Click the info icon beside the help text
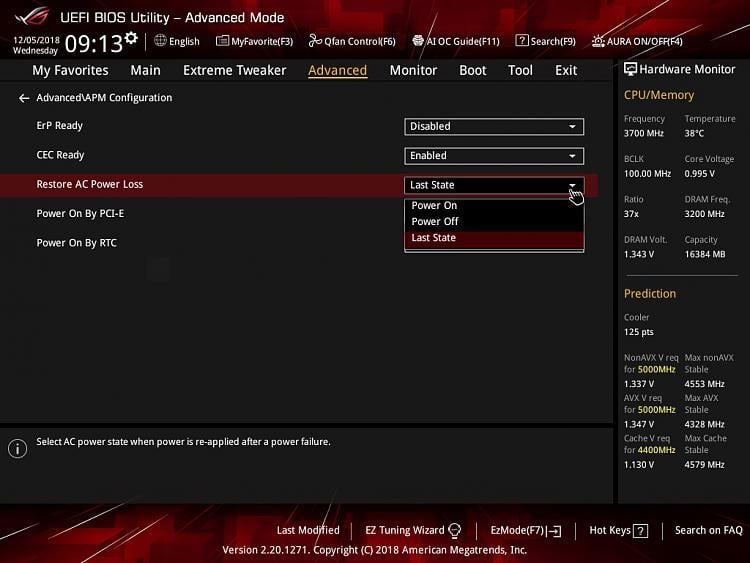 tap(17, 449)
